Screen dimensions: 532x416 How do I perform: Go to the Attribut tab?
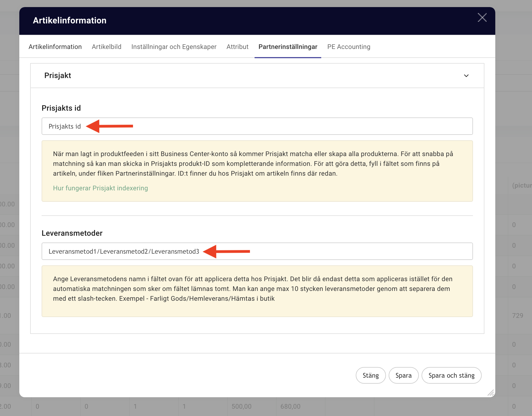click(237, 47)
